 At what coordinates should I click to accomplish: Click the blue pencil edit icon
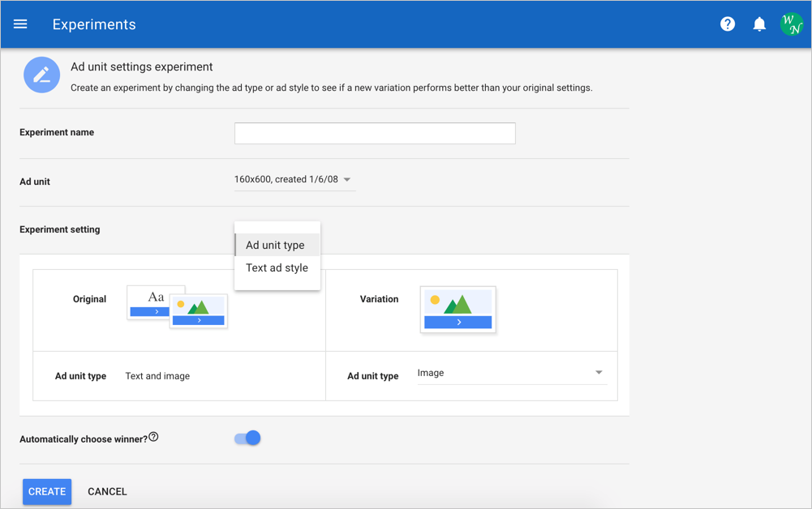point(41,75)
